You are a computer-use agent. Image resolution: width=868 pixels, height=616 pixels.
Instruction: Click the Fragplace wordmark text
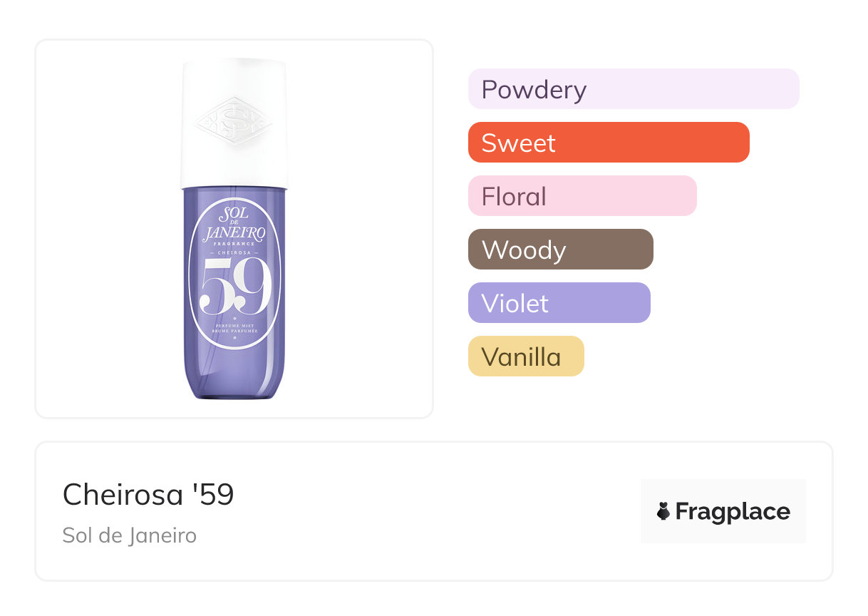point(733,511)
